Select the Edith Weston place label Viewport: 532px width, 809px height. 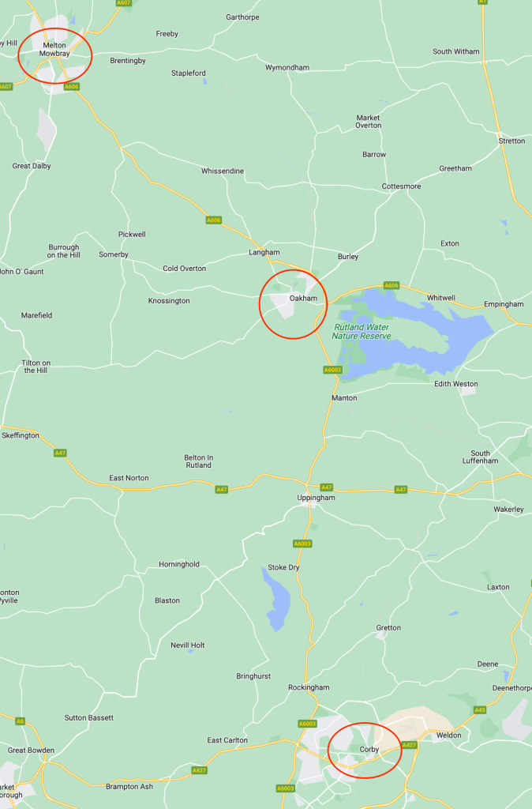456,383
